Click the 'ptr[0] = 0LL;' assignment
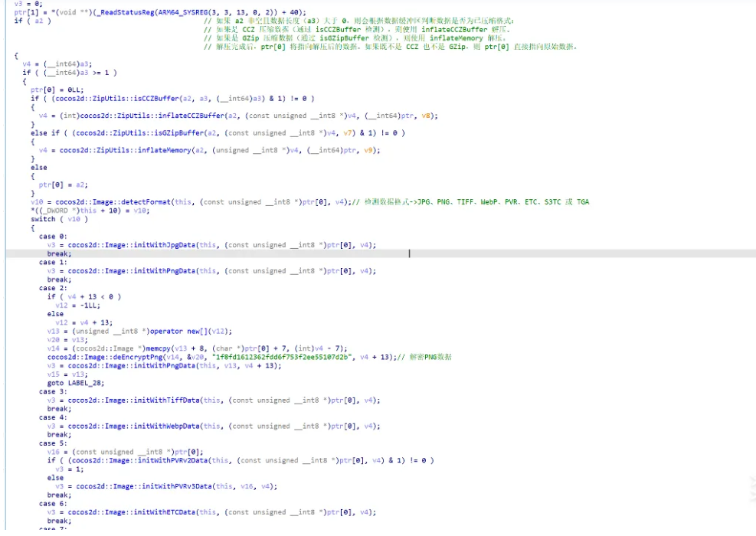The width and height of the screenshot is (756, 536). pos(57,90)
